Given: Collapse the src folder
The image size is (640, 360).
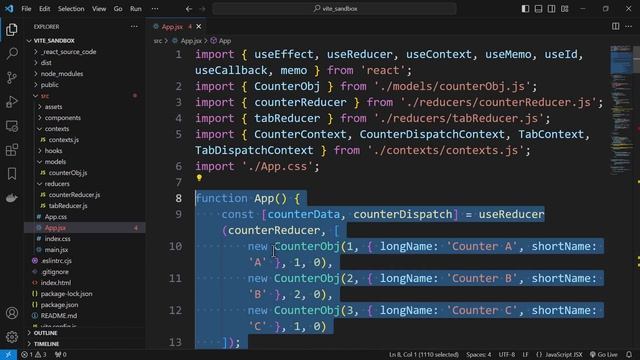Looking at the screenshot, I should tap(85, 96).
